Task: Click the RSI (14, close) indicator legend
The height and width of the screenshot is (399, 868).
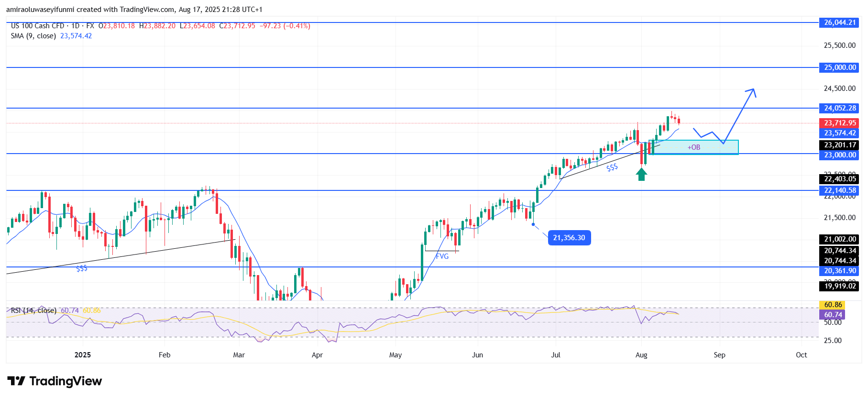Action: (33, 310)
